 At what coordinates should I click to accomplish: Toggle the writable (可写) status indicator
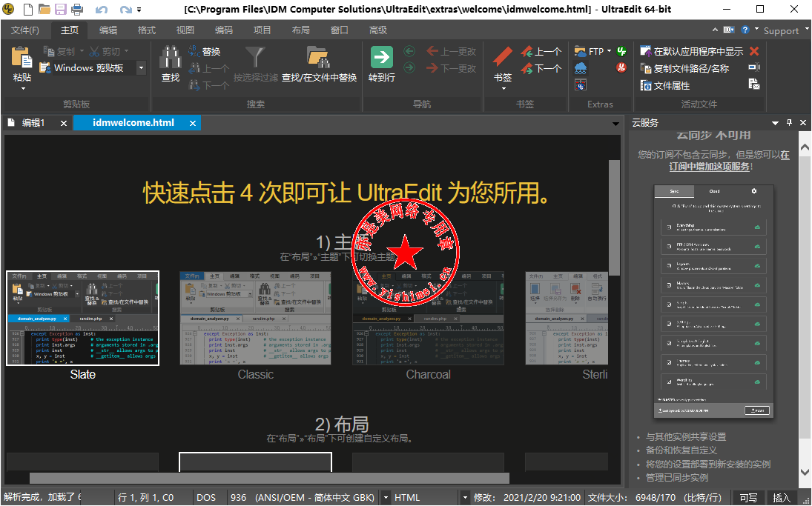pos(748,498)
